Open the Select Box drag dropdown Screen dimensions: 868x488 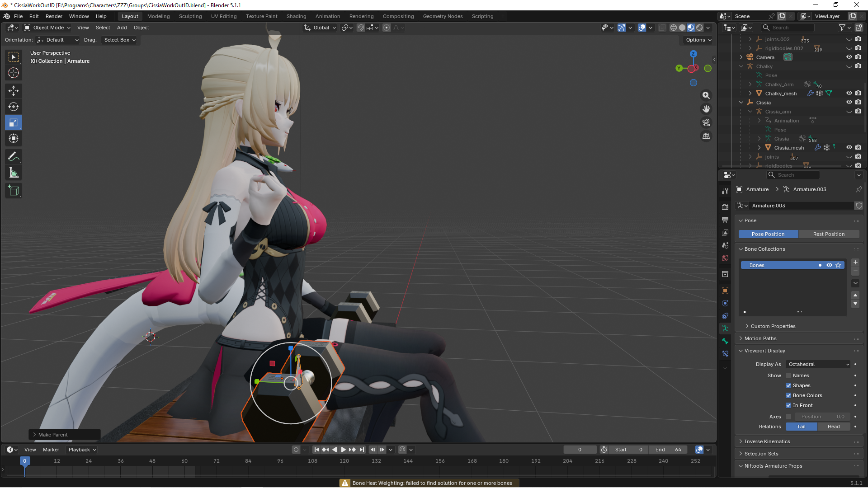point(120,40)
